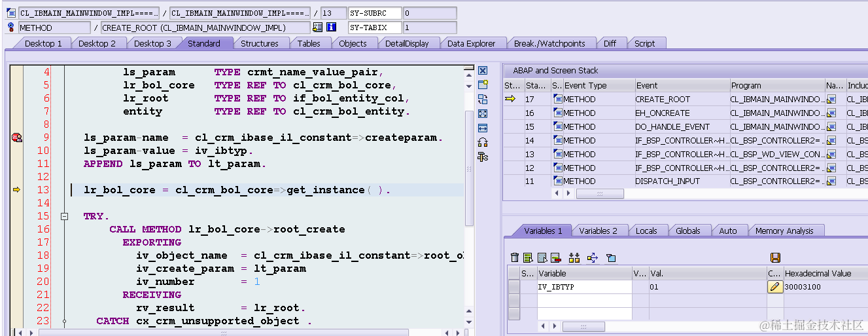Click the breakpoint icon on code line 9
Viewport: 868px width, 336px height.
pyautogui.click(x=16, y=138)
